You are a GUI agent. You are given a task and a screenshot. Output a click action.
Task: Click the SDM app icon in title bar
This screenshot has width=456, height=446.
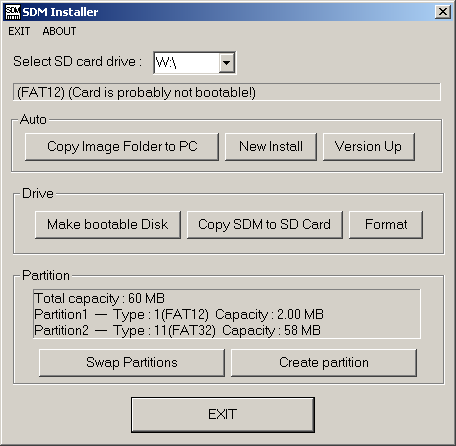(x=13, y=12)
